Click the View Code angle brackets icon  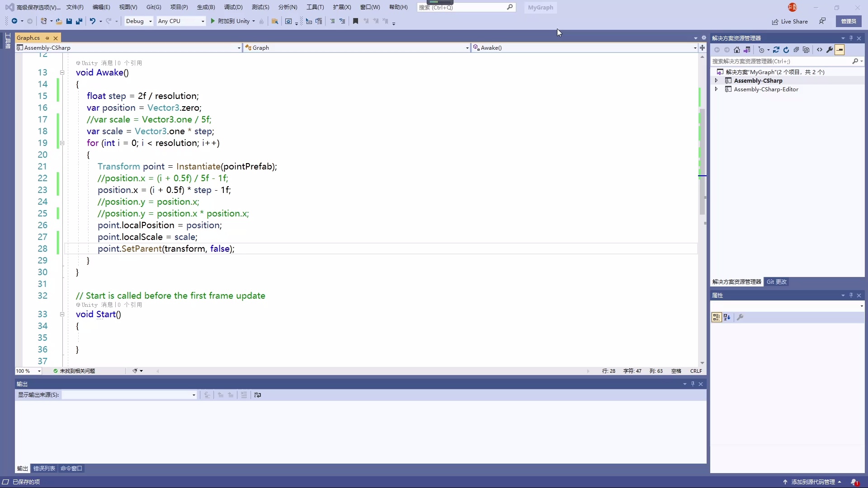click(x=820, y=50)
